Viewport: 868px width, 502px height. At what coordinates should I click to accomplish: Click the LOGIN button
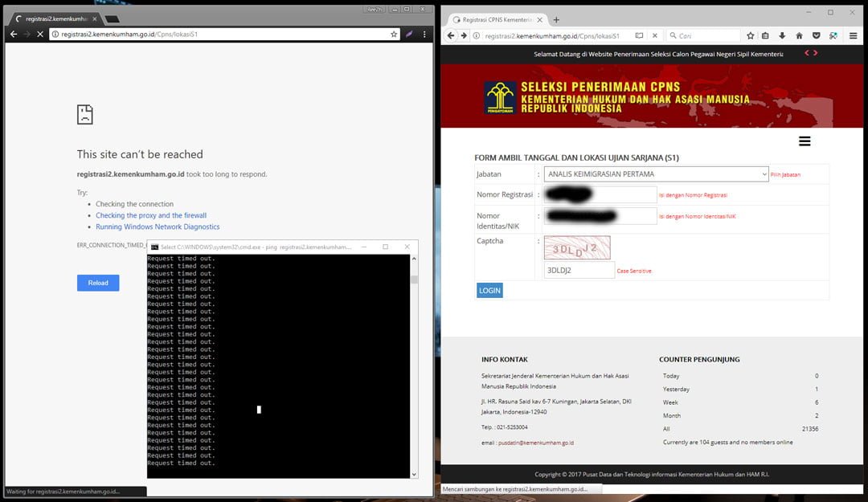click(x=489, y=291)
